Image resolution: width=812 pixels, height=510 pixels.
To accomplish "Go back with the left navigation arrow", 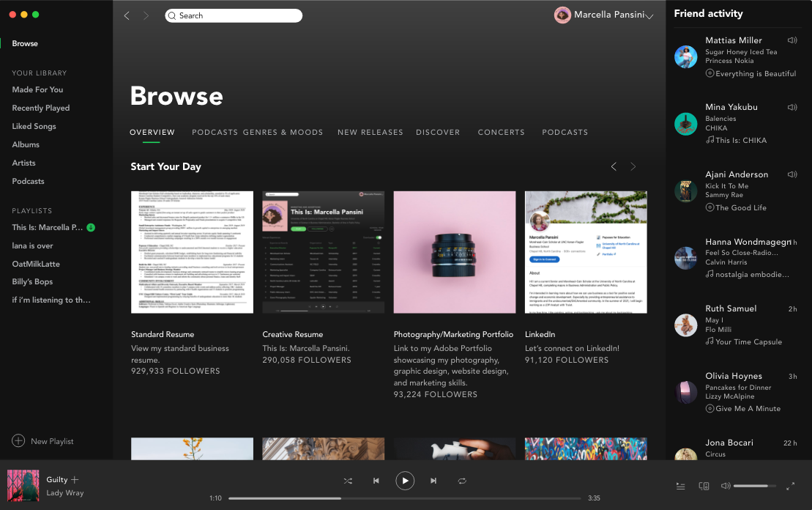I will tap(127, 15).
